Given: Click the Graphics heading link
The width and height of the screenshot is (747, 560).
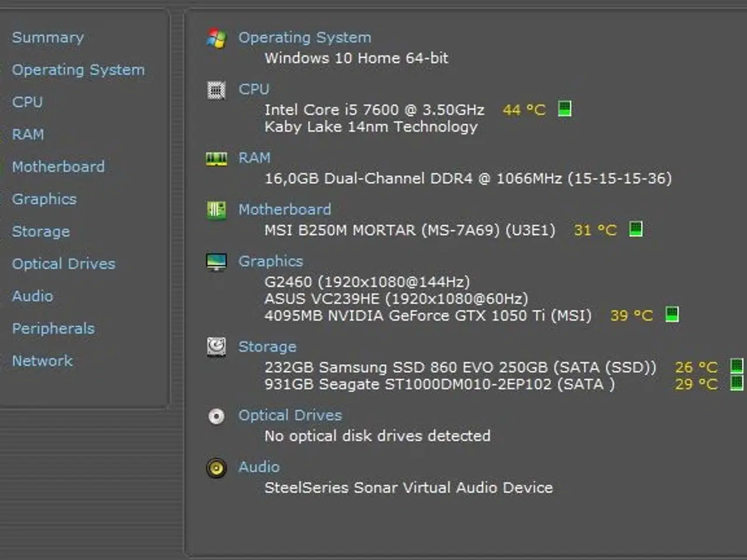Looking at the screenshot, I should pos(271,261).
